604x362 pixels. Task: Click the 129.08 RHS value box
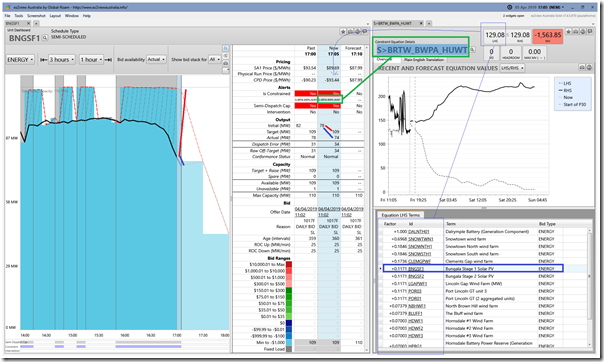(520, 37)
